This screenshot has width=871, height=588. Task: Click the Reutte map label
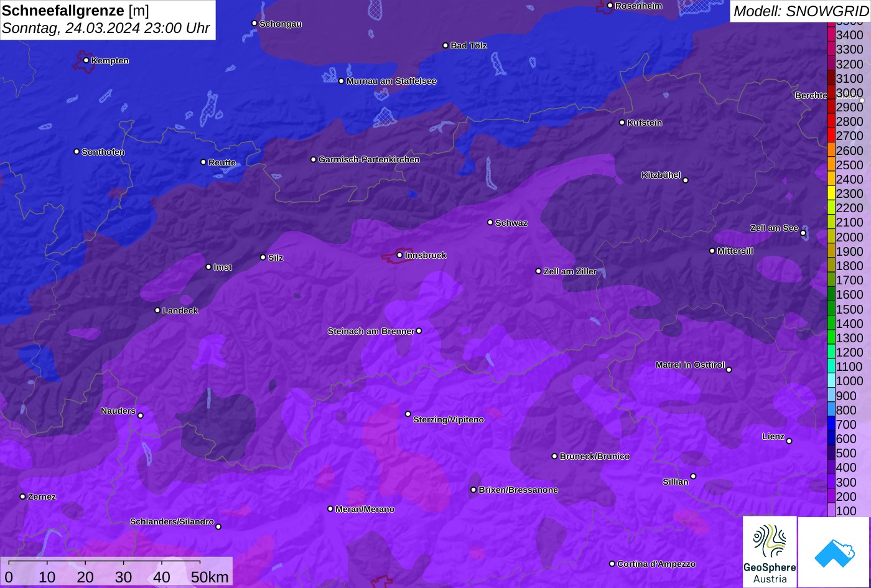pos(222,162)
